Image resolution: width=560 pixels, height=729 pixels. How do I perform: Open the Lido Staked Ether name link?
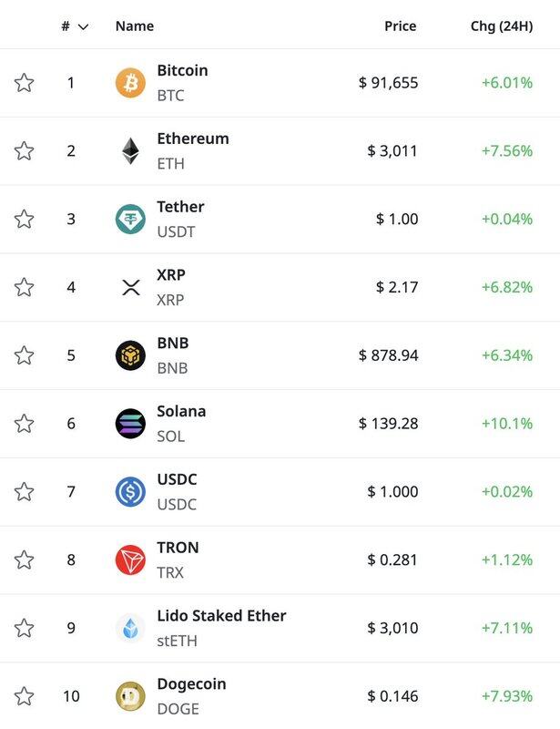(x=221, y=616)
